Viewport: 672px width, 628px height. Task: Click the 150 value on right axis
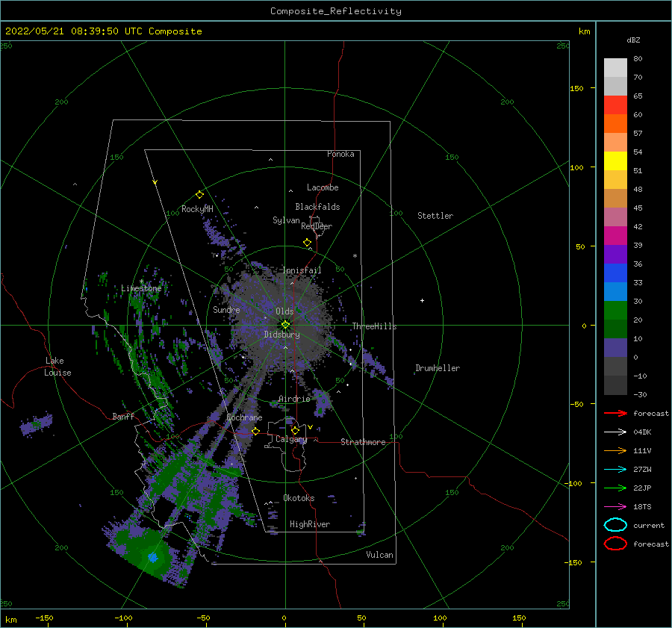pyautogui.click(x=576, y=88)
